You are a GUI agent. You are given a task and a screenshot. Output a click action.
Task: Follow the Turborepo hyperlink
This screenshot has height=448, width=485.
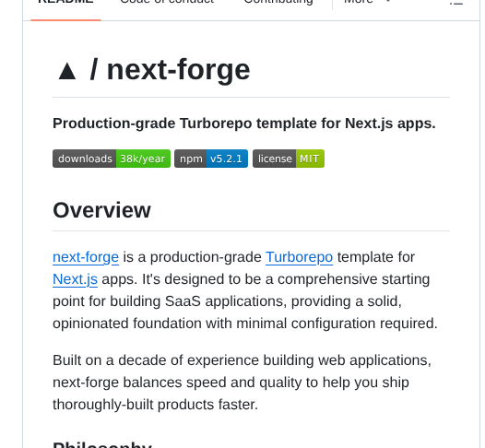(299, 257)
